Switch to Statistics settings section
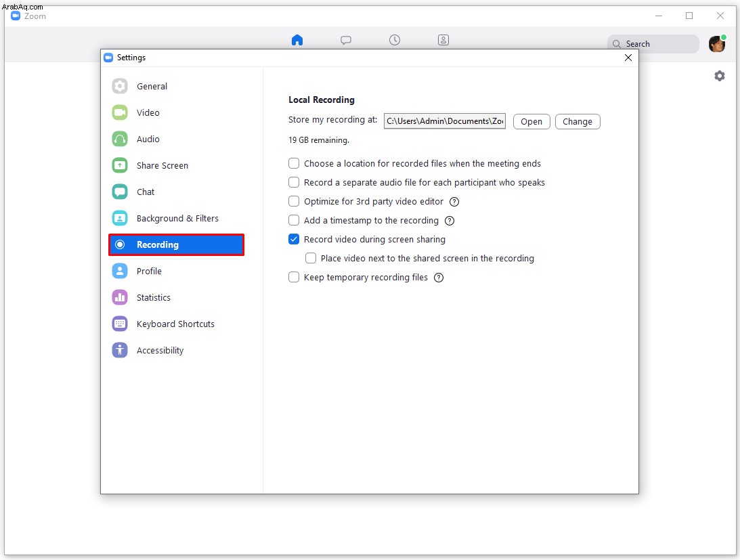This screenshot has width=740, height=560. click(177, 297)
